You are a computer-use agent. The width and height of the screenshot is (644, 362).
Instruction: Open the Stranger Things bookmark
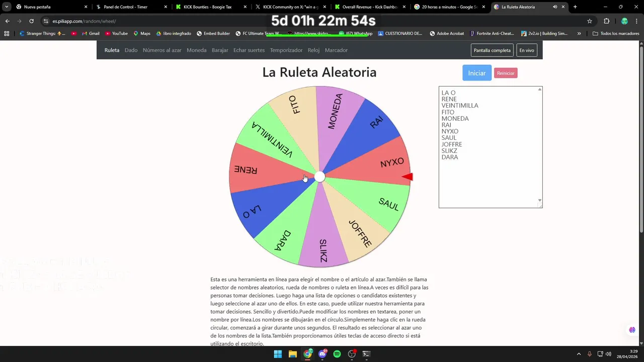43,34
